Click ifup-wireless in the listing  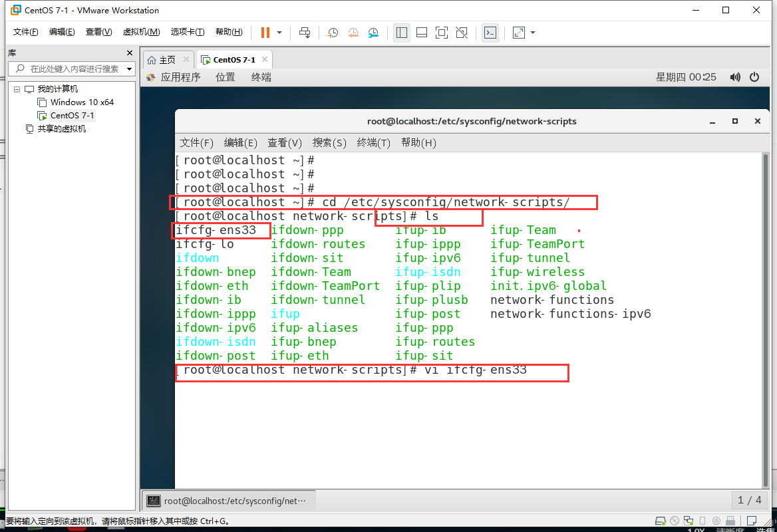(x=537, y=272)
